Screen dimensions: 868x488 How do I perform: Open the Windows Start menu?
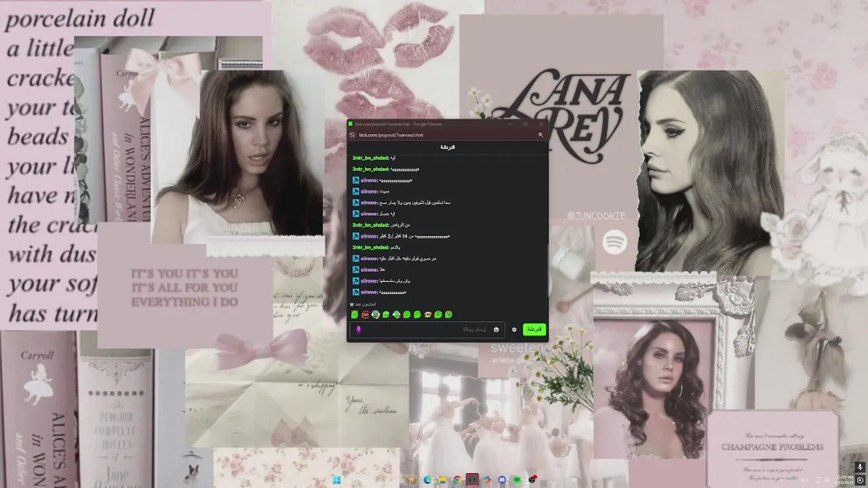point(336,480)
